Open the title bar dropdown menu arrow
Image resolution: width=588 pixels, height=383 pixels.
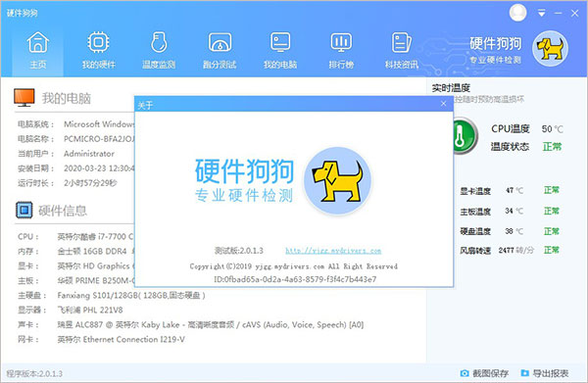(542, 13)
